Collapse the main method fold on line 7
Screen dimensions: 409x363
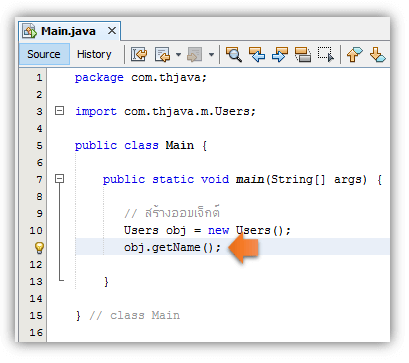[x=59, y=179]
